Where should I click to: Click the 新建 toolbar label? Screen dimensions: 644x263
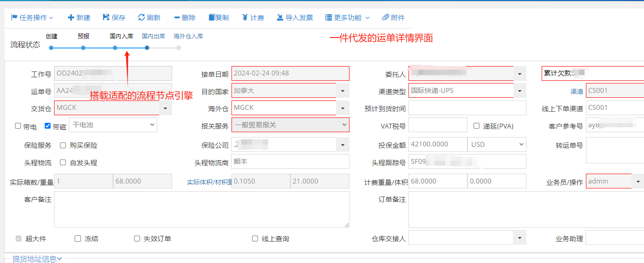click(x=83, y=18)
